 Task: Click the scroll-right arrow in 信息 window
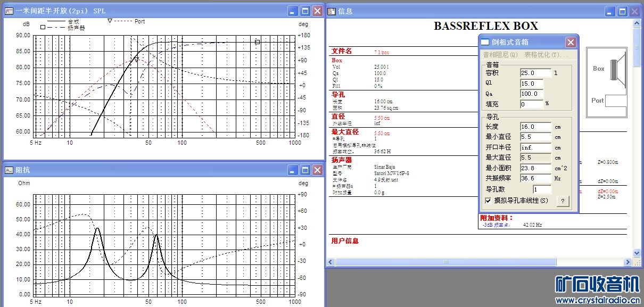point(628,262)
